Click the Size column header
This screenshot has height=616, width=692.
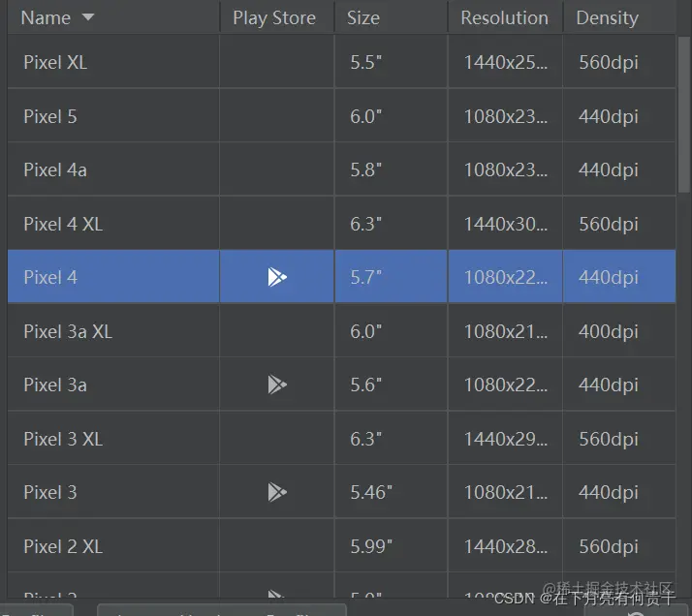(x=391, y=17)
